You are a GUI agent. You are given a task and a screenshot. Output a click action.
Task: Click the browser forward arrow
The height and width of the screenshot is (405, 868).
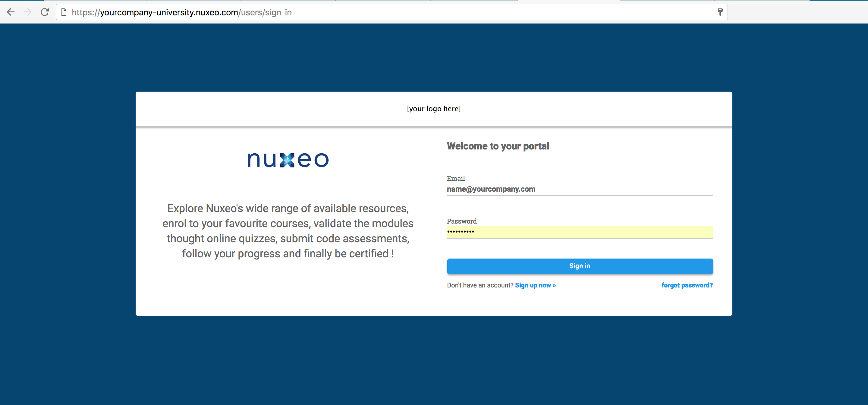pyautogui.click(x=28, y=12)
